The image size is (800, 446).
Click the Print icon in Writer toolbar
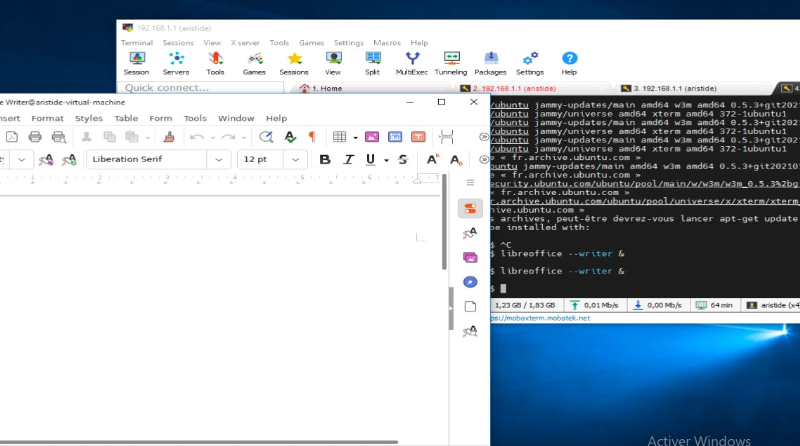35,137
